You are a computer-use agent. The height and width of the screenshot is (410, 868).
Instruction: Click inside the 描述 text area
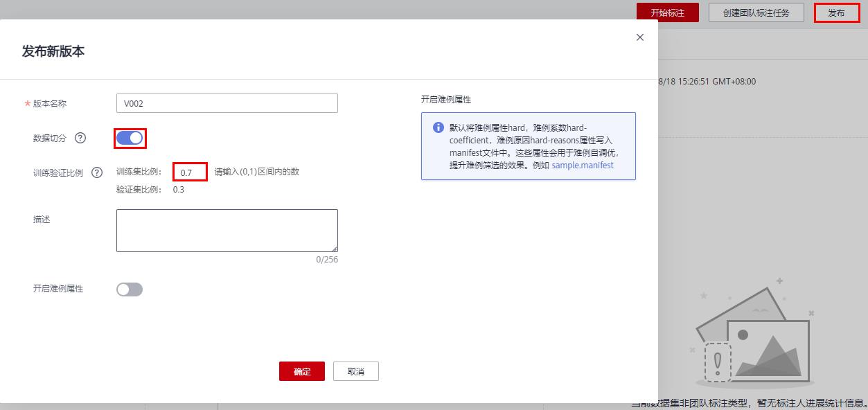tap(227, 230)
